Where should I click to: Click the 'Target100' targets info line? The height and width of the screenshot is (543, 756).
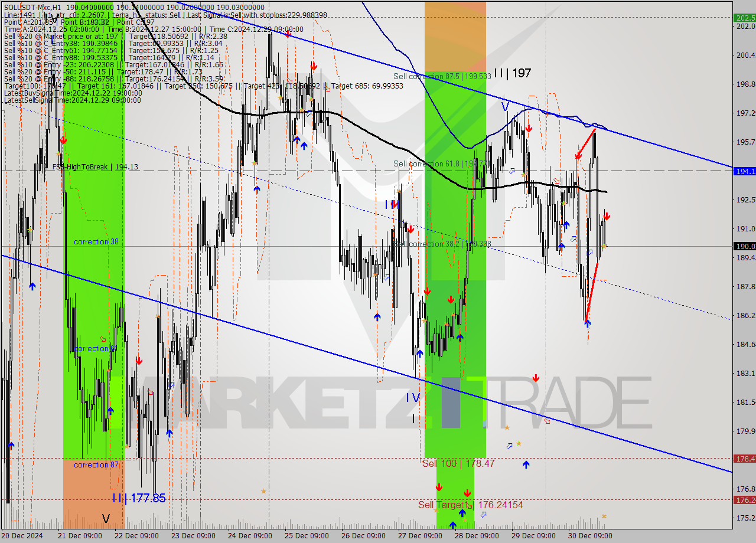[204, 86]
